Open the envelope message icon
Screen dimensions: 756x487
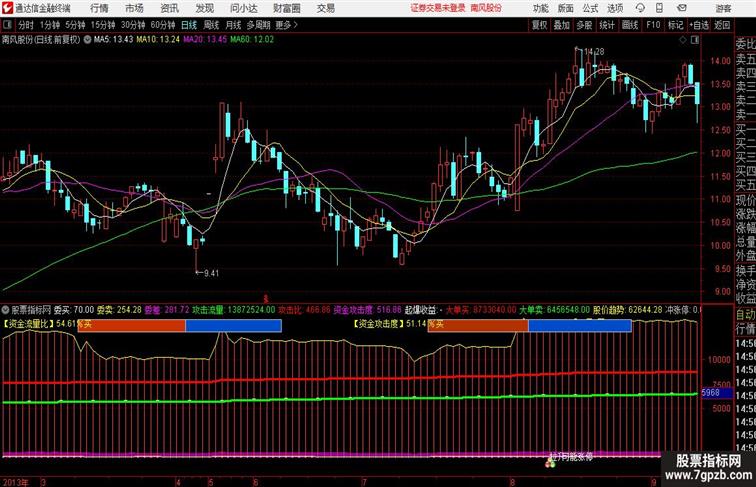(x=682, y=8)
